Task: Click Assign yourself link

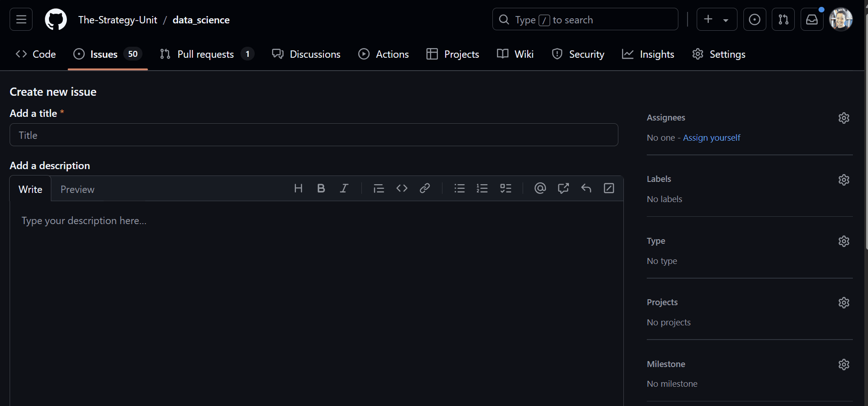Action: [x=711, y=137]
